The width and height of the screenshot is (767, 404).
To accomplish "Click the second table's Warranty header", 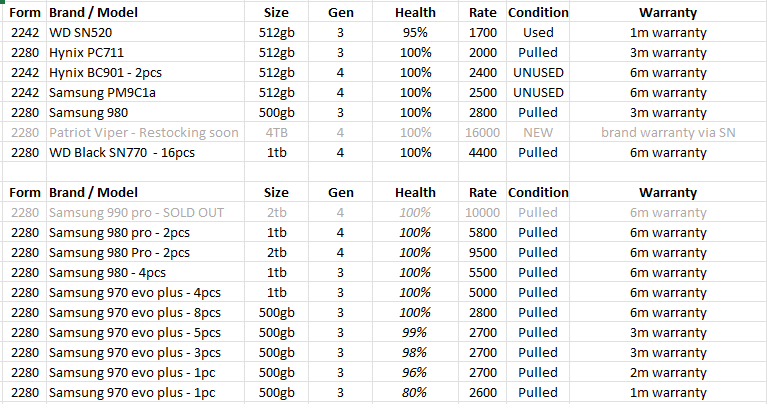I will coord(668,193).
